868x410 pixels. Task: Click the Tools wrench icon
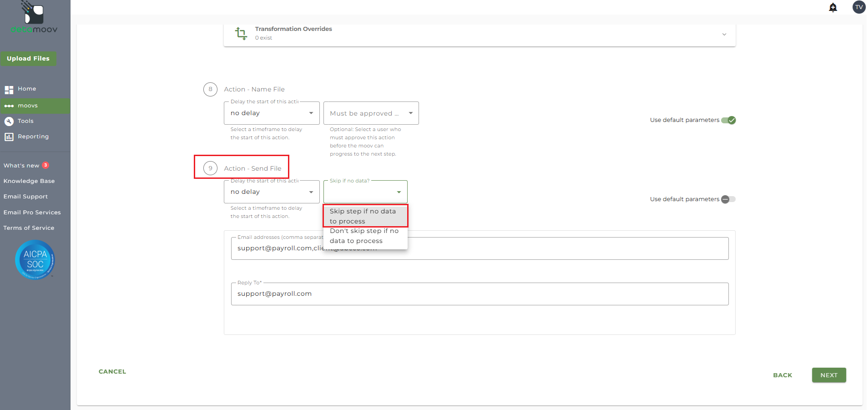click(x=9, y=121)
